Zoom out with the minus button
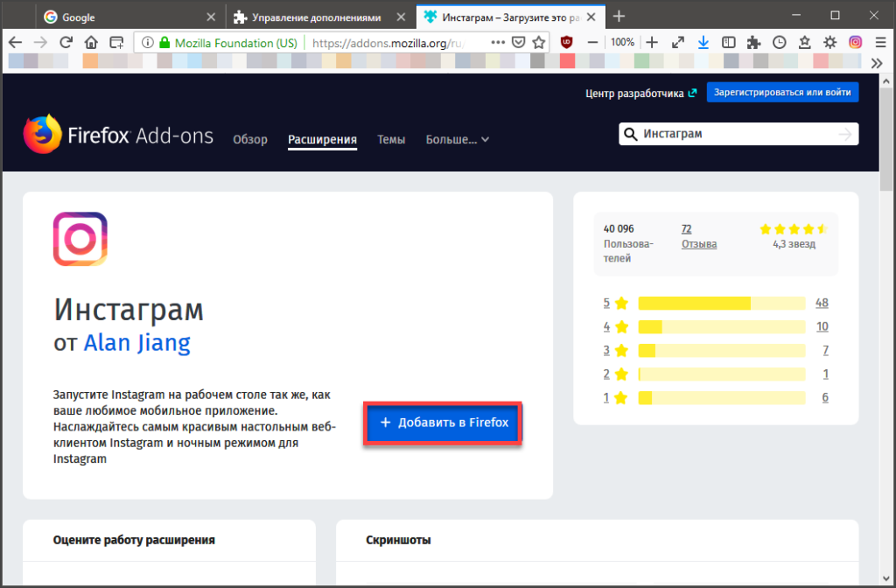 coord(592,42)
